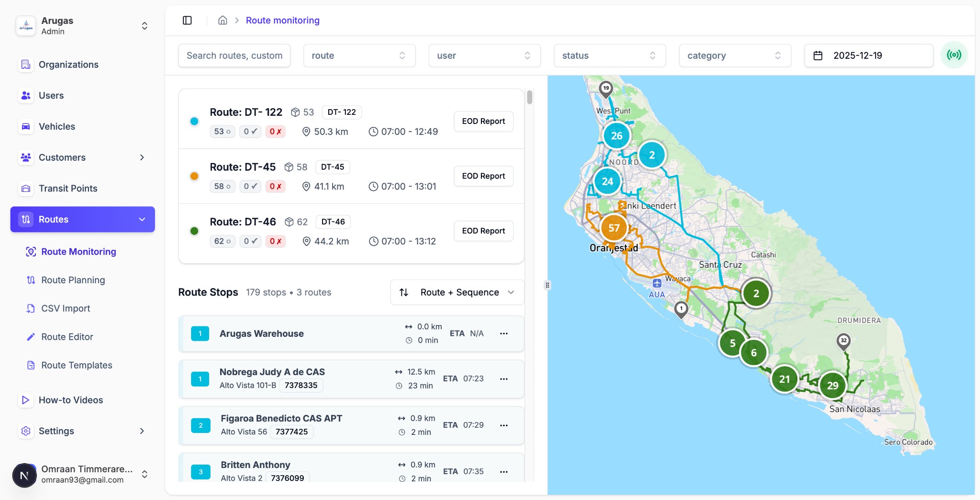Viewport: 980px width, 500px height.
Task: Open the Route + Sequence sort dropdown
Action: point(456,292)
